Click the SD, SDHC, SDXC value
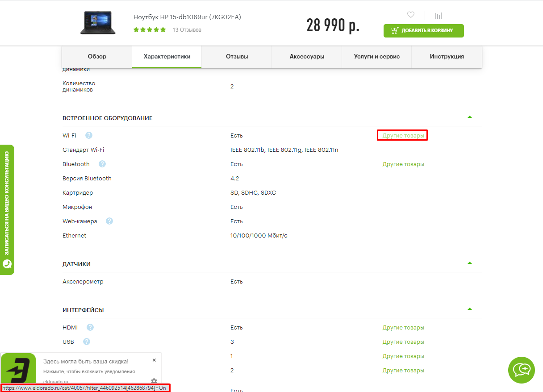 tap(253, 192)
